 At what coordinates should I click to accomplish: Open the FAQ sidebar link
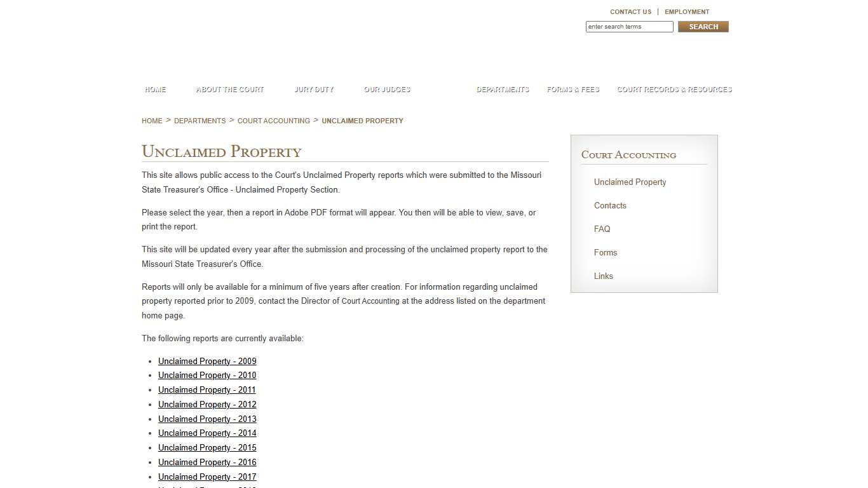click(x=602, y=229)
